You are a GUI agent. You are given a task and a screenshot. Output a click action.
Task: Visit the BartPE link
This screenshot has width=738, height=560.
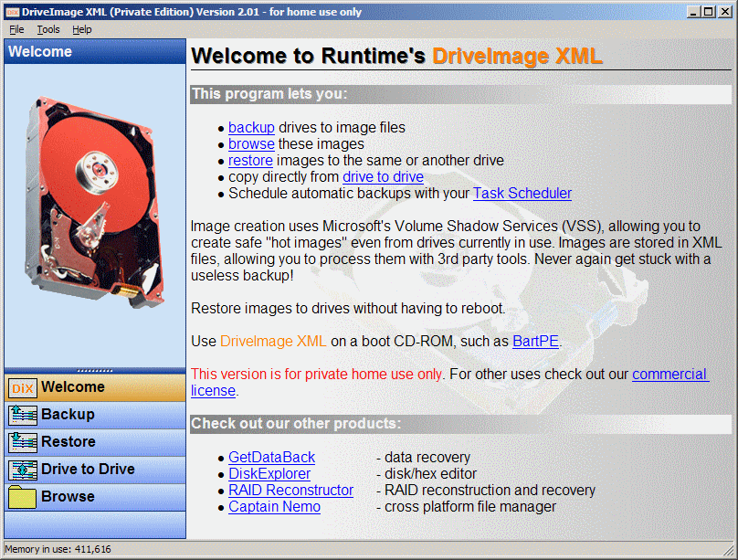[535, 342]
